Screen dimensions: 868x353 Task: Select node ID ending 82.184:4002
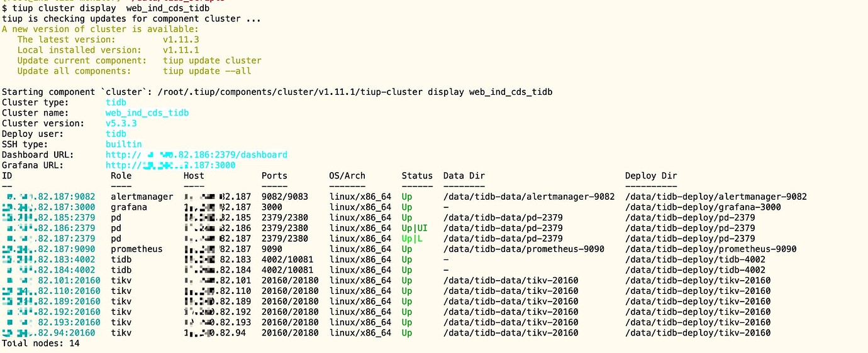50,270
